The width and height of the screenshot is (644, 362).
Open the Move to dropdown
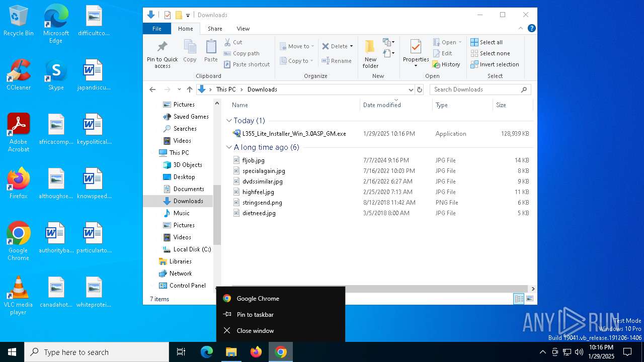coord(297,46)
